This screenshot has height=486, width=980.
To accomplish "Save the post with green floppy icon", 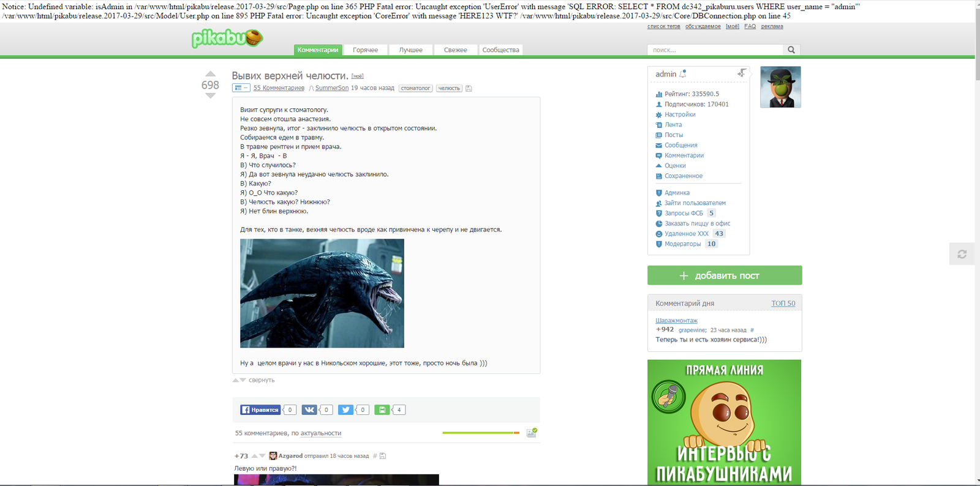I will 382,410.
